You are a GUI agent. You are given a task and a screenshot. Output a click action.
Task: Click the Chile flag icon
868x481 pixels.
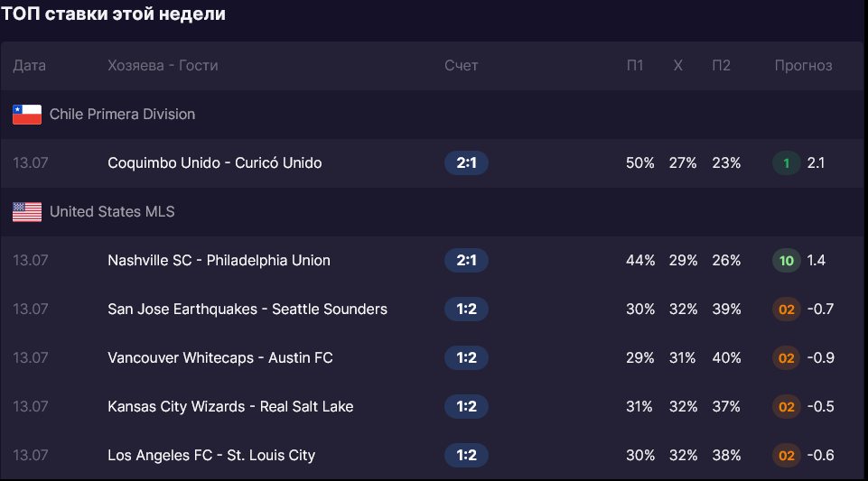pyautogui.click(x=27, y=115)
